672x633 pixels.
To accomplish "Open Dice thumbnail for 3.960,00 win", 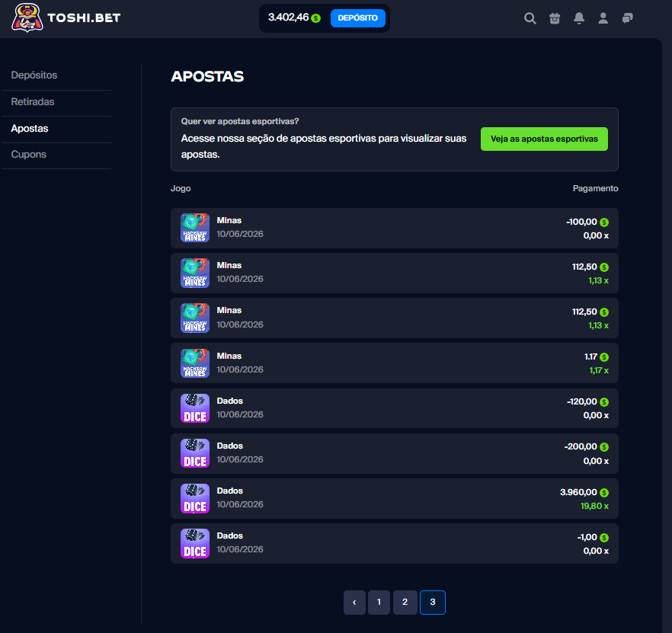I will pos(195,498).
